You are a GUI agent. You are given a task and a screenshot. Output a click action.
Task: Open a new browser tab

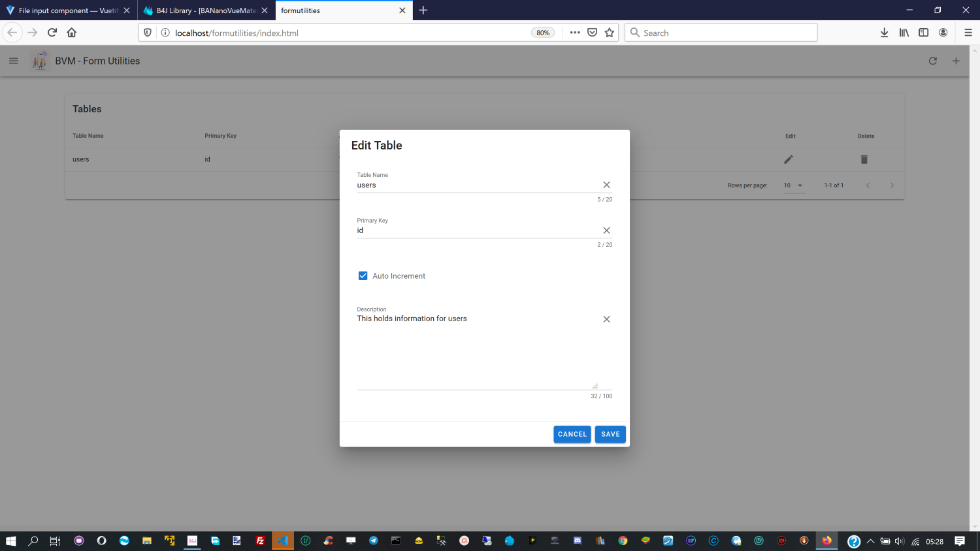pos(423,10)
